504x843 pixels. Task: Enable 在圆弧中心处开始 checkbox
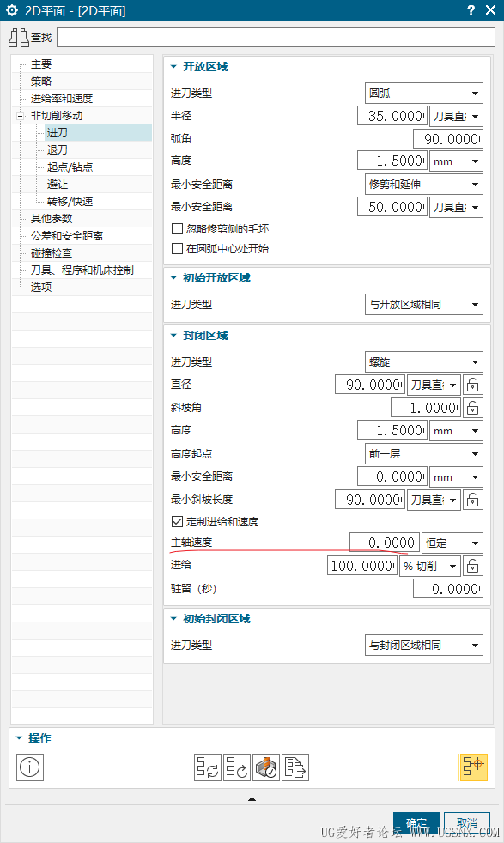point(177,249)
